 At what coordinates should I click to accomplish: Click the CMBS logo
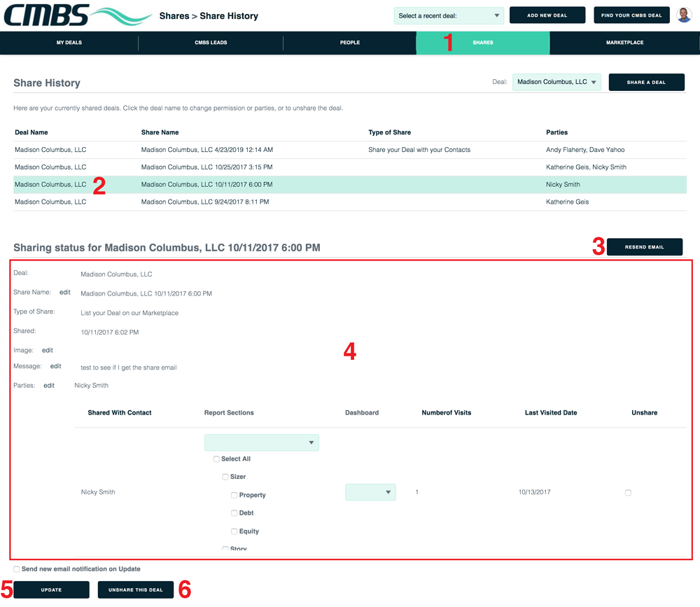[x=77, y=15]
